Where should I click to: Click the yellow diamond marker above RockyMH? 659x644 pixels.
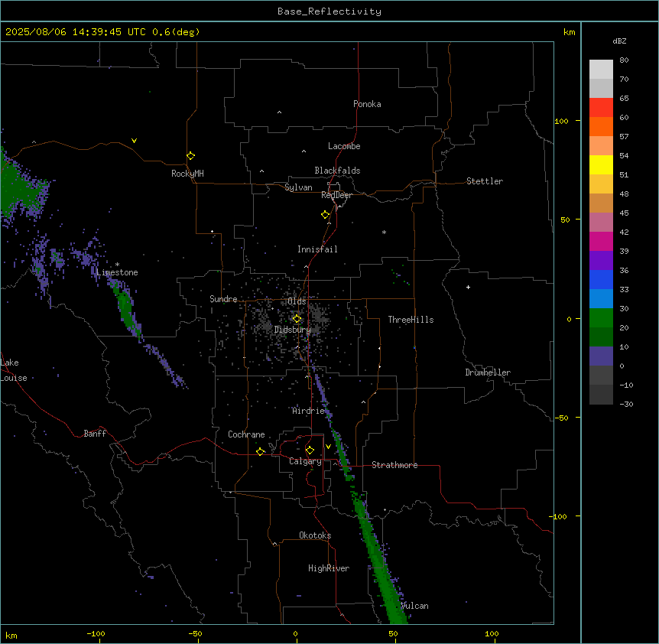190,156
